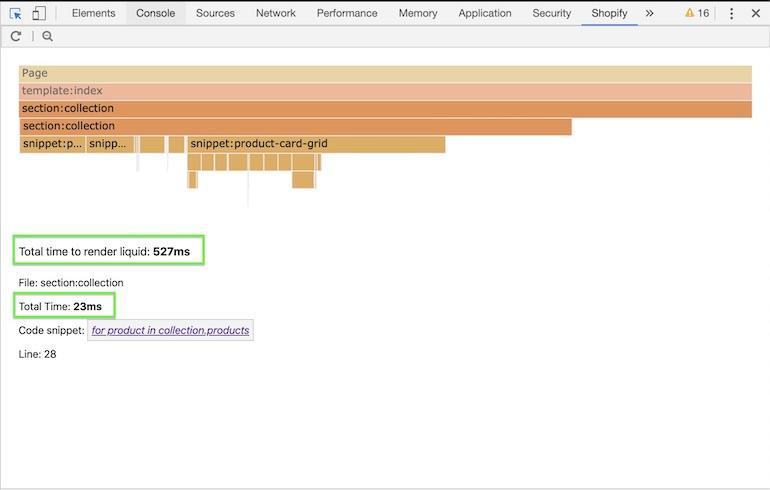This screenshot has height=490, width=770.
Task: Select the Page bar in flame graph
Action: pyautogui.click(x=385, y=74)
